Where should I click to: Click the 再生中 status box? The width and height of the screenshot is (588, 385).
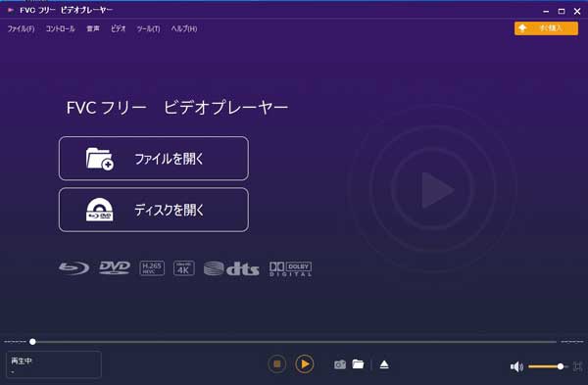point(54,364)
